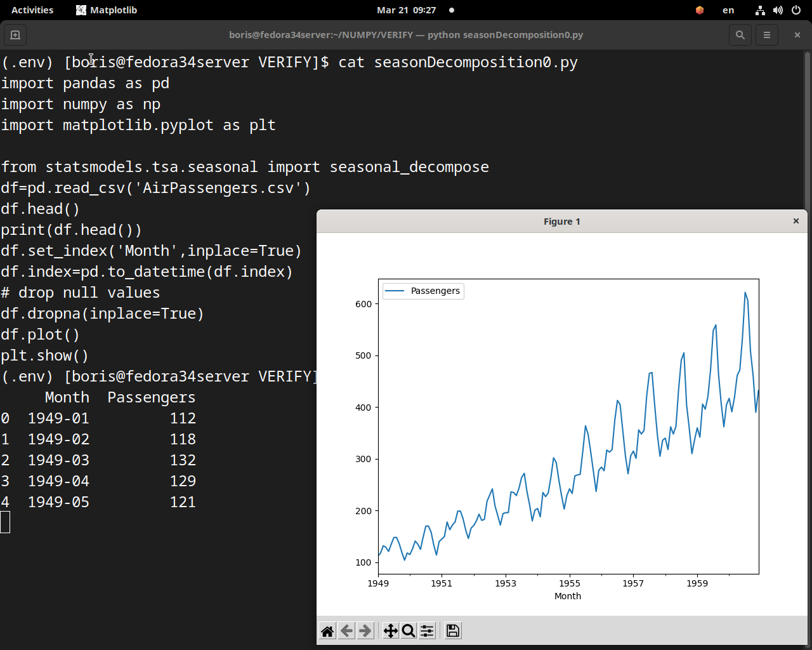Screen dimensions: 812x650
Task: Open the Activities overview
Action: point(32,10)
